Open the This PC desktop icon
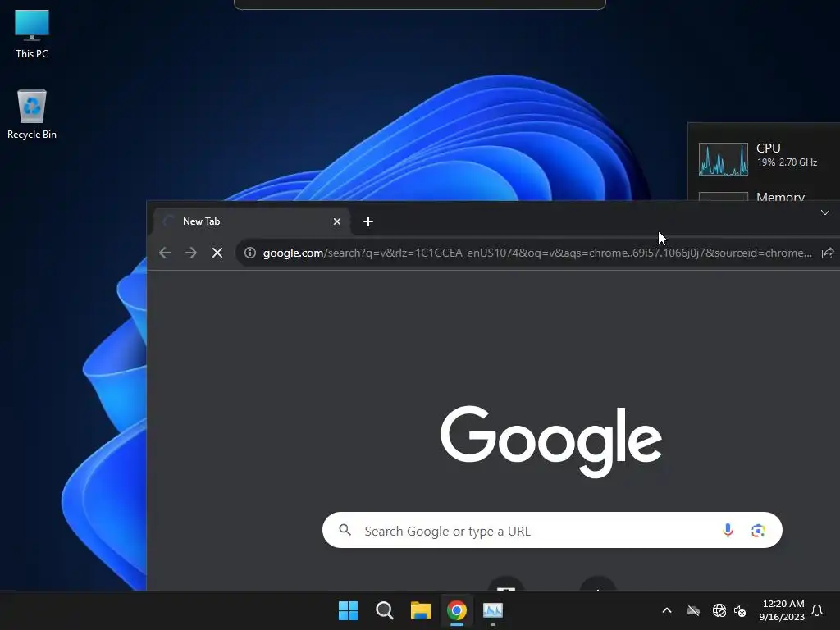 click(32, 34)
